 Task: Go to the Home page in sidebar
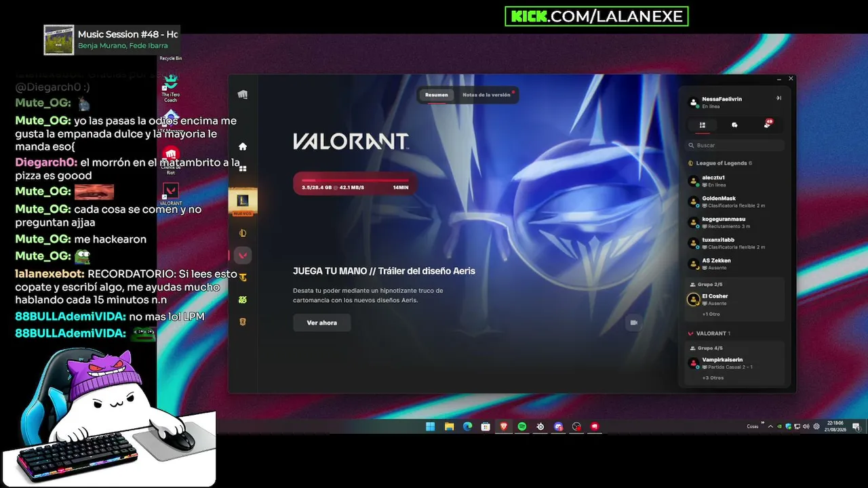pyautogui.click(x=243, y=146)
